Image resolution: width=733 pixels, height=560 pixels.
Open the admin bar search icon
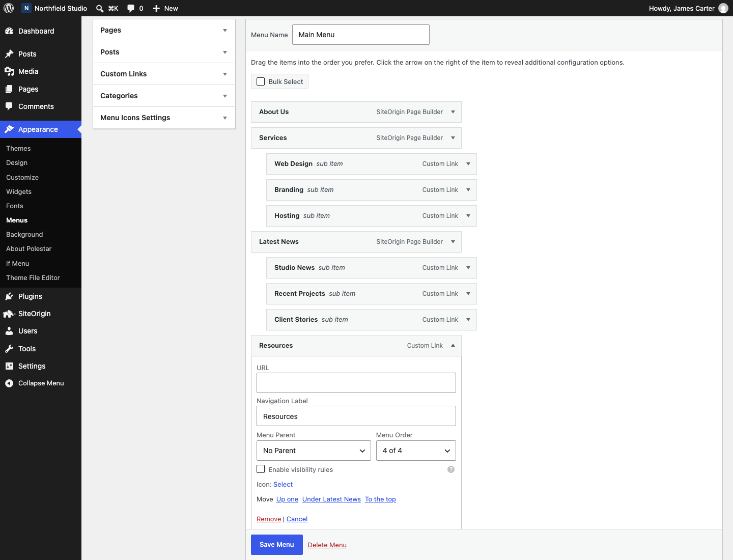(100, 8)
